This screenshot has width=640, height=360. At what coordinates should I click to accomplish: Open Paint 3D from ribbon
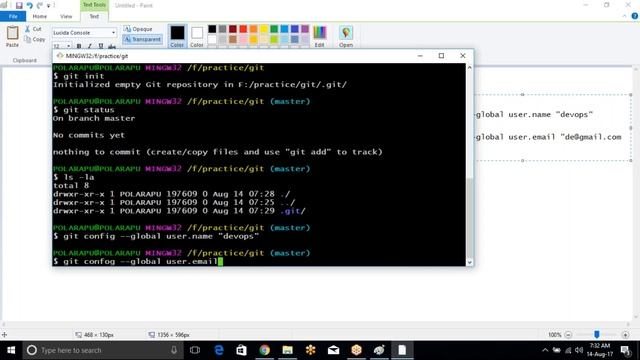[x=346, y=36]
